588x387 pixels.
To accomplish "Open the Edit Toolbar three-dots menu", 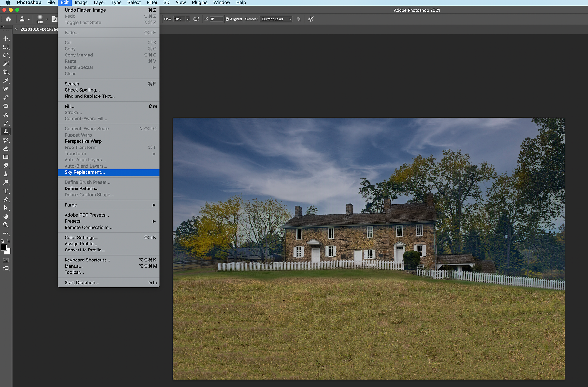I will pos(6,233).
